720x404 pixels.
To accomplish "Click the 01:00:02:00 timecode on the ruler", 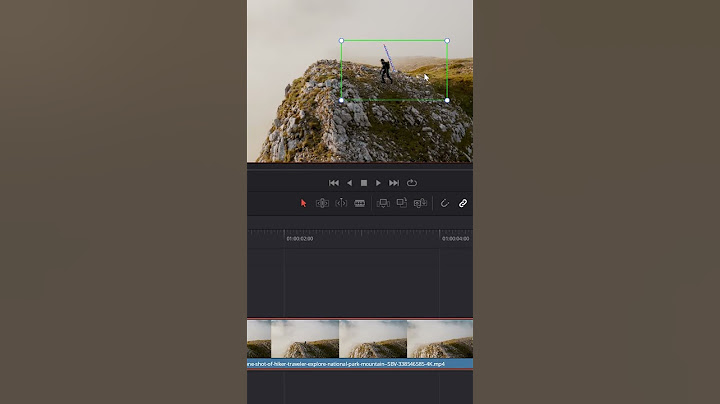I will pos(300,239).
